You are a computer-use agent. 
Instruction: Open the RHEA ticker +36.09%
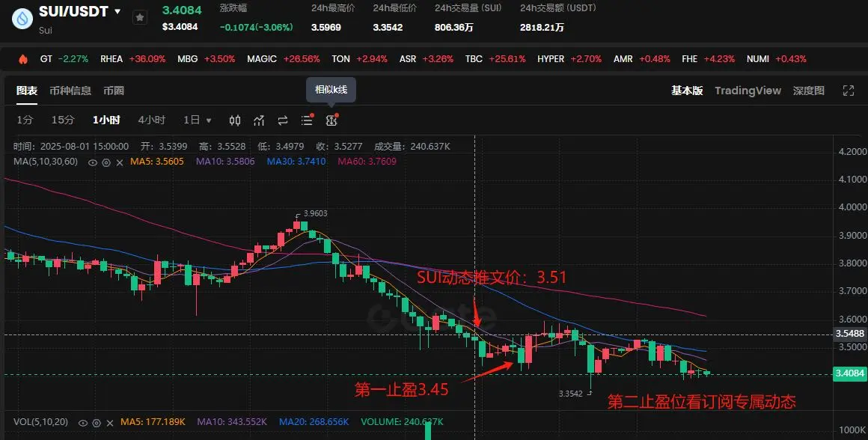(x=133, y=58)
